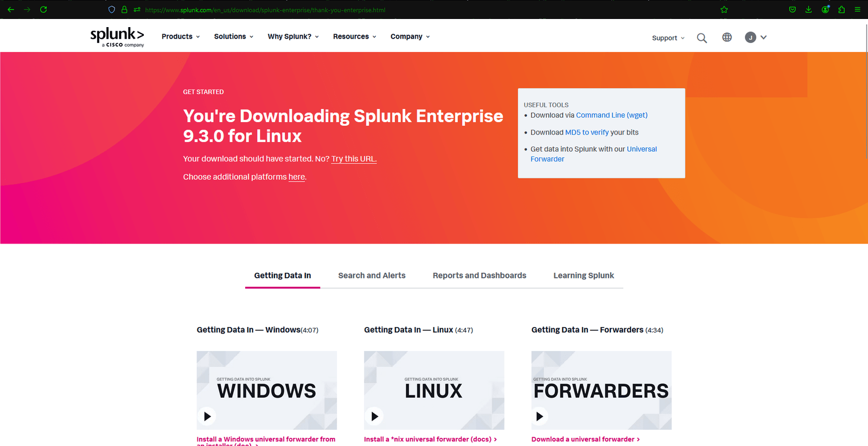Choose additional platforms via 'here' link

click(297, 177)
